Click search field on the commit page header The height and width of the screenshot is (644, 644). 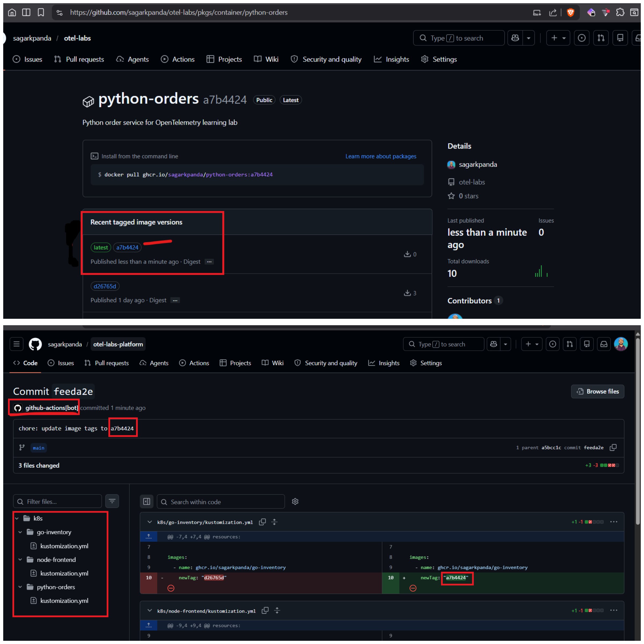[443, 344]
